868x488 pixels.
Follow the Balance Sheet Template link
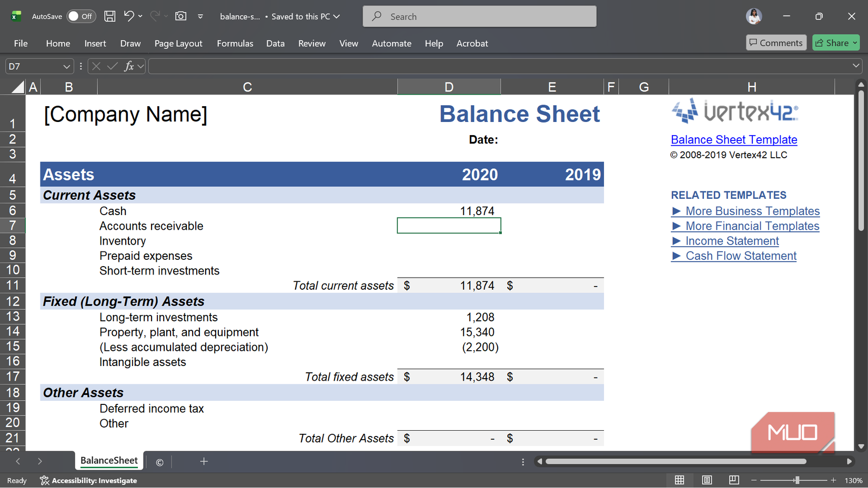(734, 140)
